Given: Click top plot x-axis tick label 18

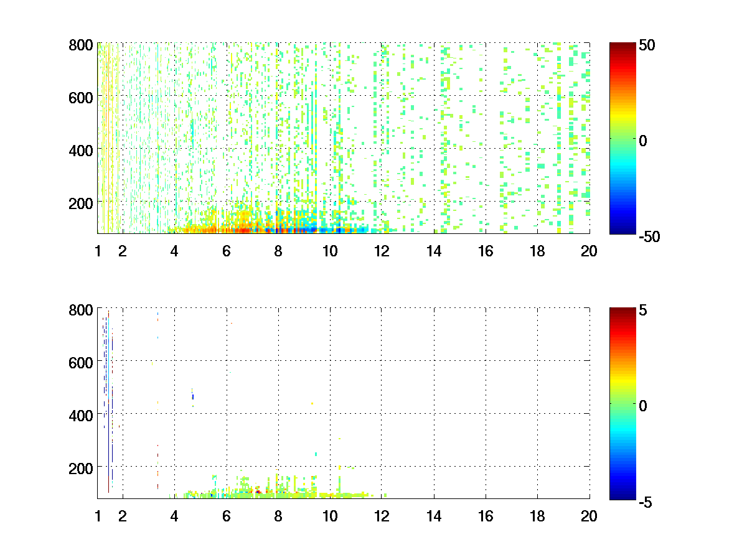Looking at the screenshot, I should click(x=537, y=251).
